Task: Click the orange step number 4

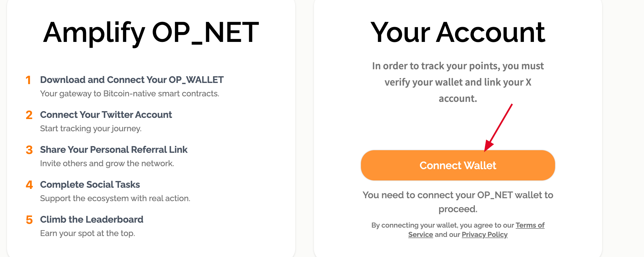Action: (x=29, y=185)
